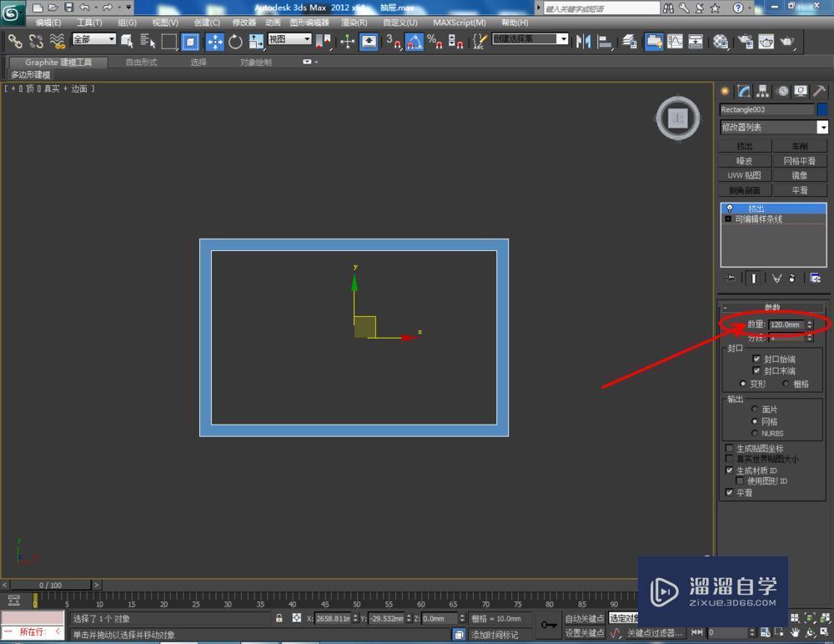This screenshot has height=644, width=834.
Task: Select the Select and Move tool
Action: coord(214,38)
